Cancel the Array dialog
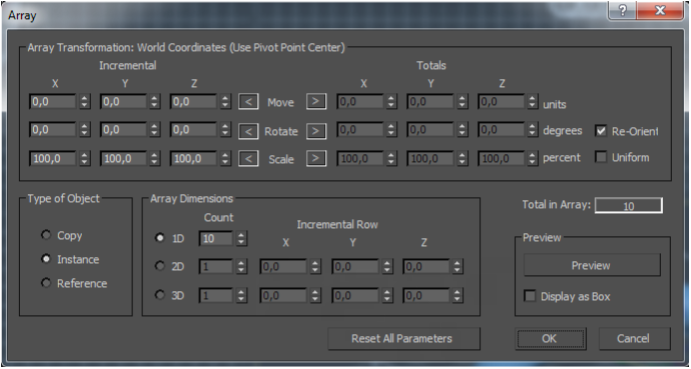Screen dimensions: 691x369 (x=634, y=339)
